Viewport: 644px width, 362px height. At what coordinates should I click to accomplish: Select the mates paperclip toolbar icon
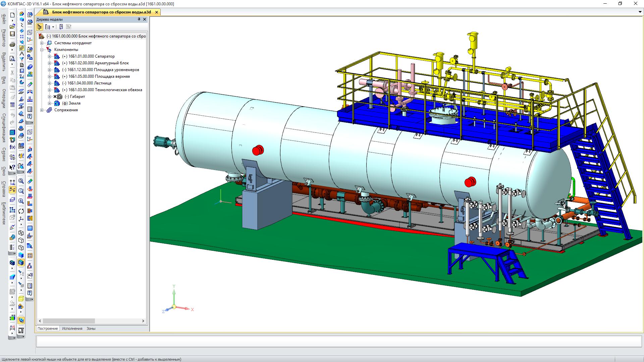point(21,48)
